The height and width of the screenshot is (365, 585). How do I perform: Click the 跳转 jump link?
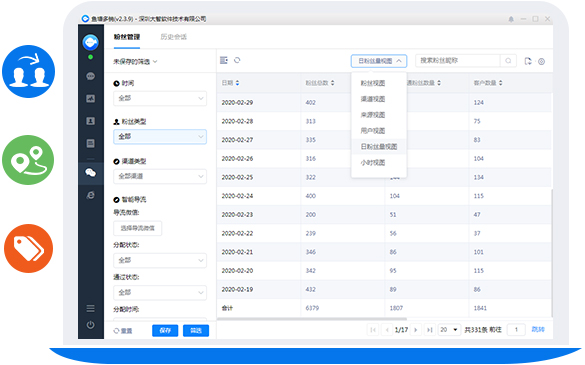point(538,330)
